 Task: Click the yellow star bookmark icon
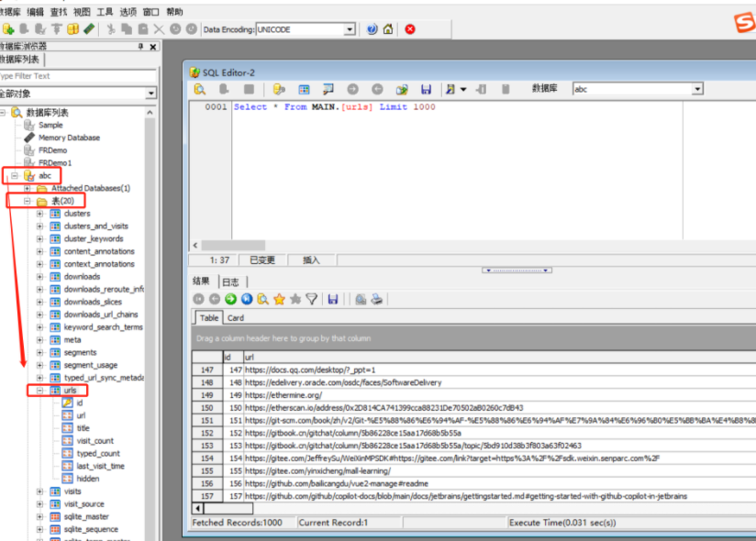tap(279, 299)
